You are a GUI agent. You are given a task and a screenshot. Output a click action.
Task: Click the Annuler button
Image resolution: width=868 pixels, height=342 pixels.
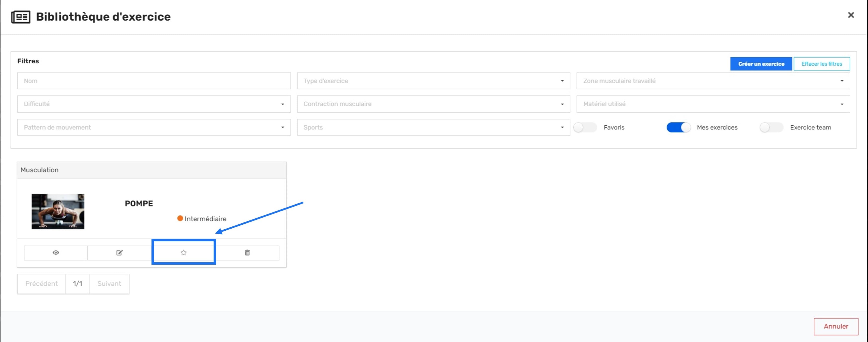click(x=836, y=326)
